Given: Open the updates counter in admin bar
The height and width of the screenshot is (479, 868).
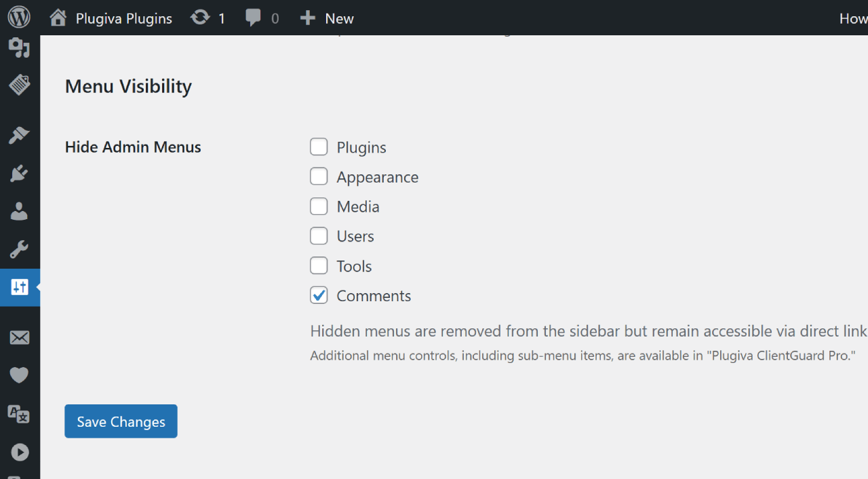Looking at the screenshot, I should pos(208,18).
